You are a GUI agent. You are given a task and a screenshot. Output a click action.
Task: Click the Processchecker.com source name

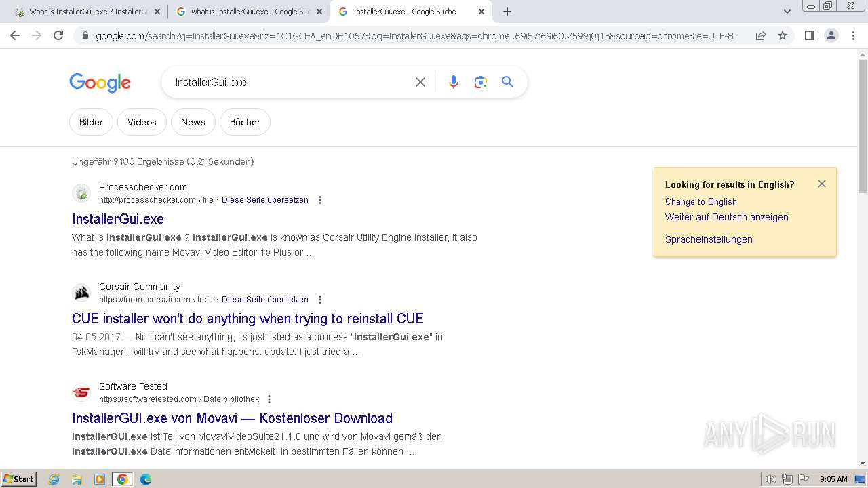point(143,187)
